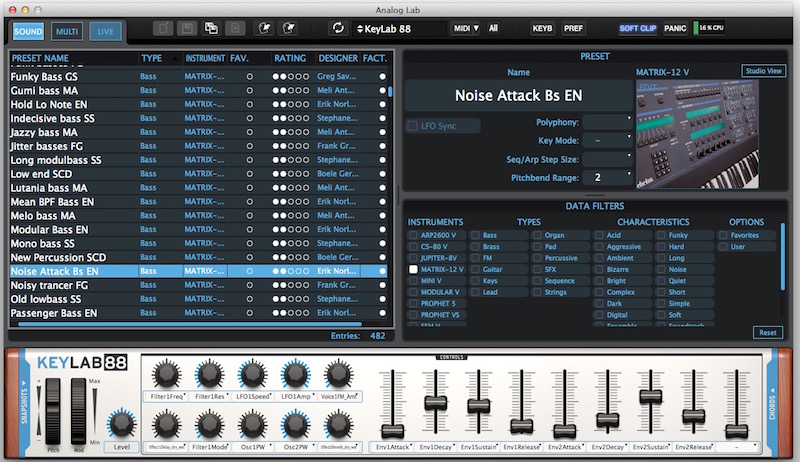Viewport: 800px width, 462px height.
Task: Open the PREF preferences button
Action: pyautogui.click(x=573, y=29)
